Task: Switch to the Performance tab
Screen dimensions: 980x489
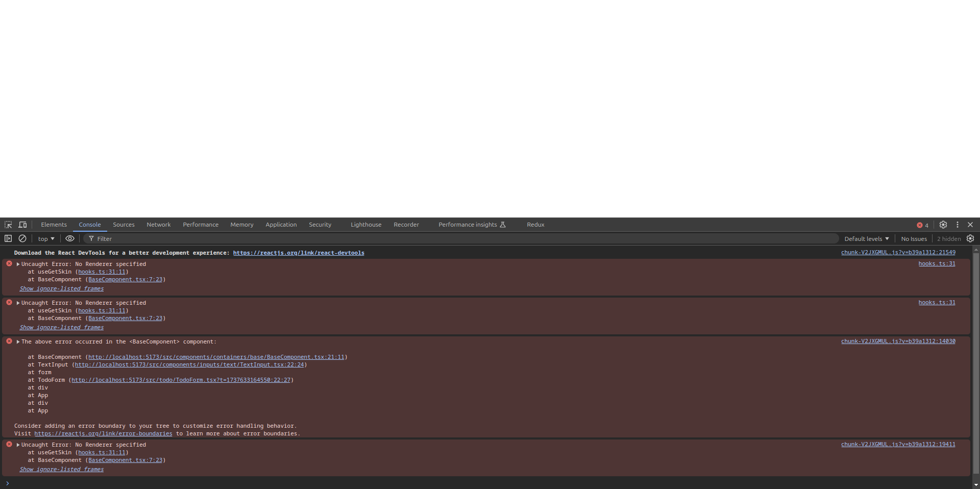Action: coord(201,225)
